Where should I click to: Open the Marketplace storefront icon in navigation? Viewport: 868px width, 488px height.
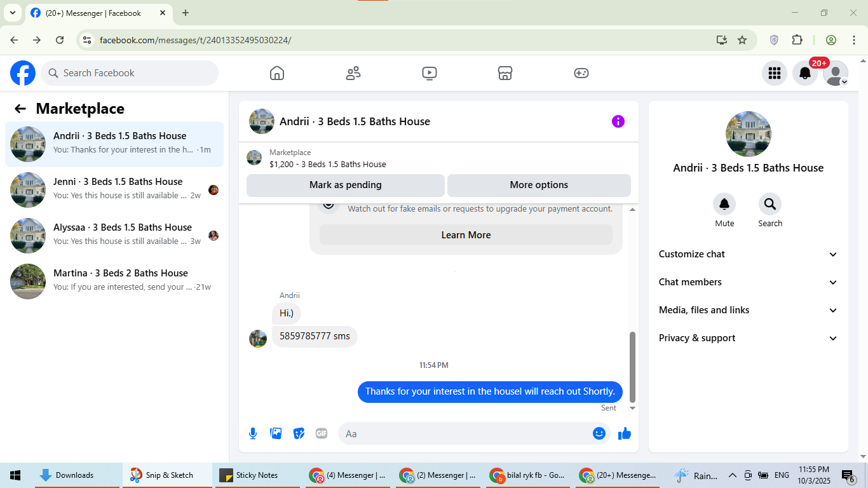(505, 73)
